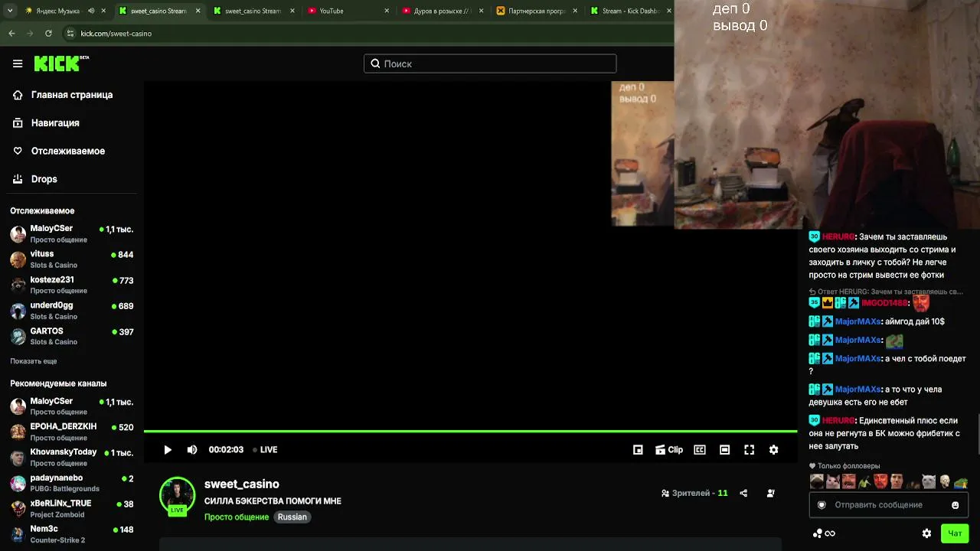
Task: Mute the stream volume
Action: point(192,450)
